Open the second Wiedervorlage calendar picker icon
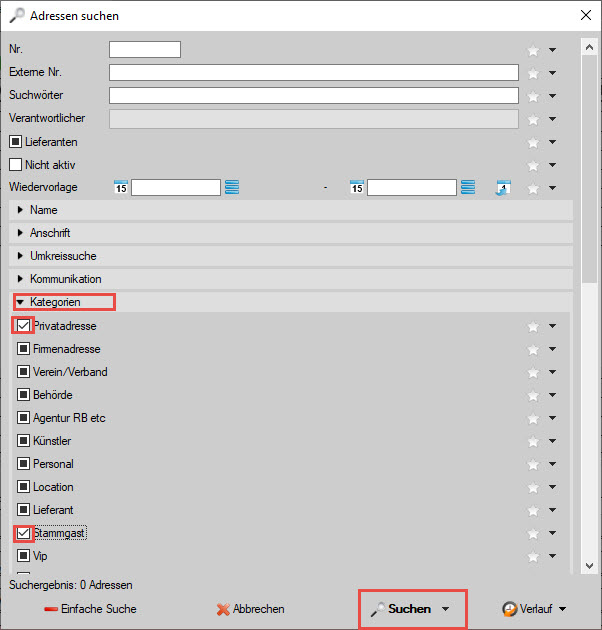 coord(356,188)
